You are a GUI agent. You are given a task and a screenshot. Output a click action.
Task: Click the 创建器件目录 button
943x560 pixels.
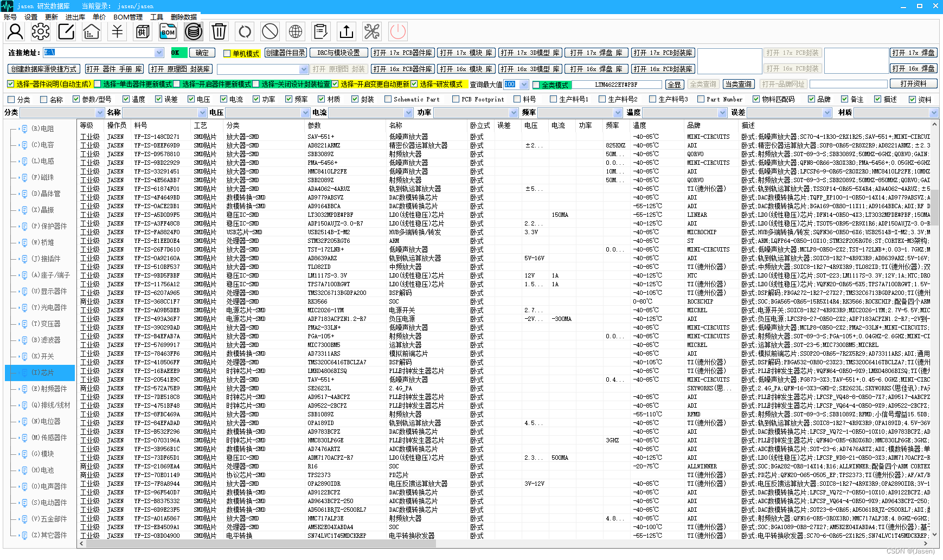(286, 53)
